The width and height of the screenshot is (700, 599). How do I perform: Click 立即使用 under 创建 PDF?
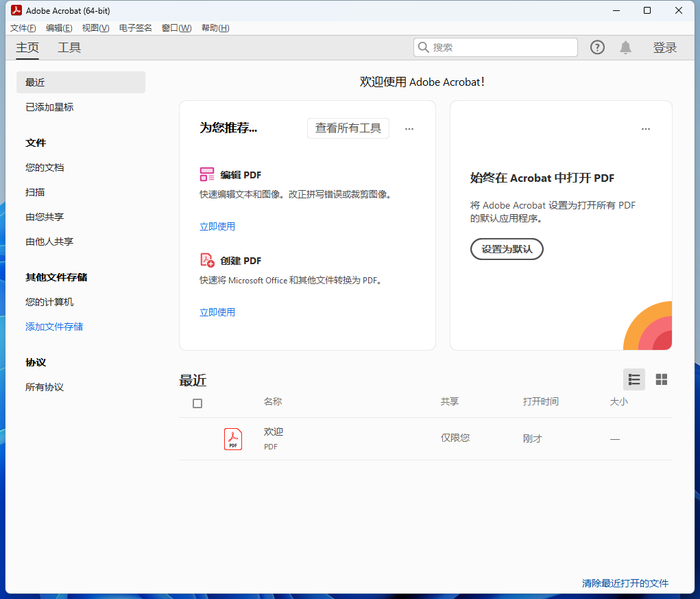click(217, 312)
